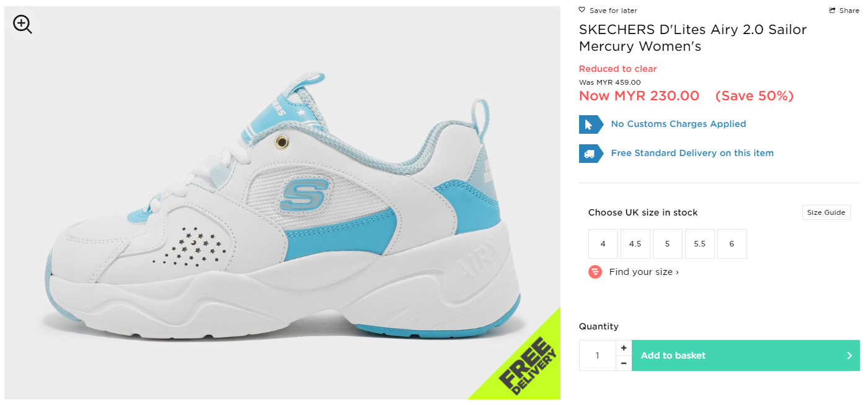The height and width of the screenshot is (405, 868).
Task: Open the Find your size link
Action: pos(644,272)
